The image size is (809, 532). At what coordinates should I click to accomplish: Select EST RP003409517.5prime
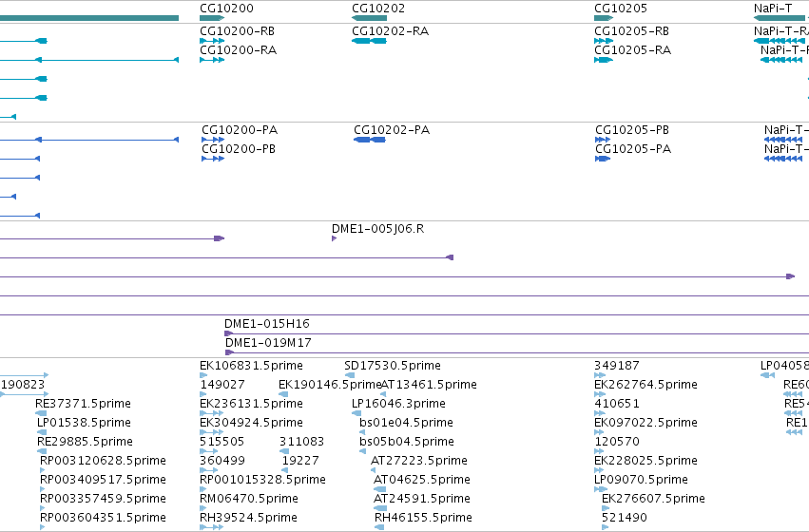coord(103,480)
